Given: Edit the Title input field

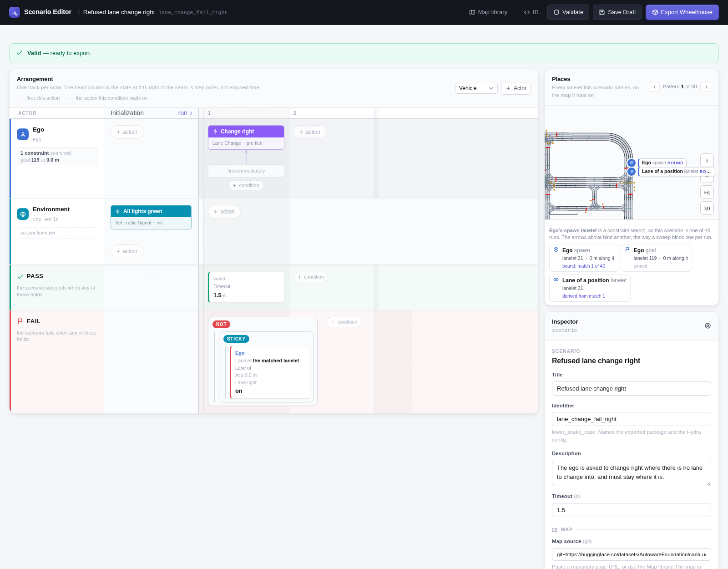Looking at the screenshot, I should pyautogui.click(x=632, y=389).
